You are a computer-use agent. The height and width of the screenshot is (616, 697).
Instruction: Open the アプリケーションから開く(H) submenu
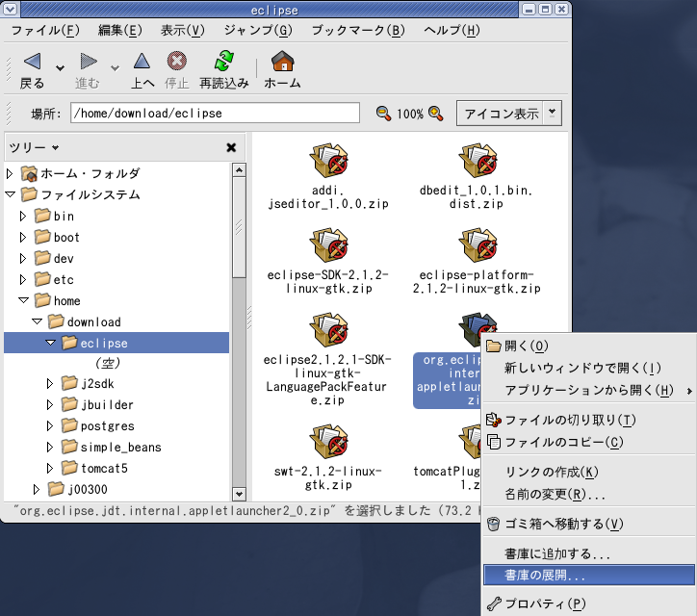coord(588,390)
